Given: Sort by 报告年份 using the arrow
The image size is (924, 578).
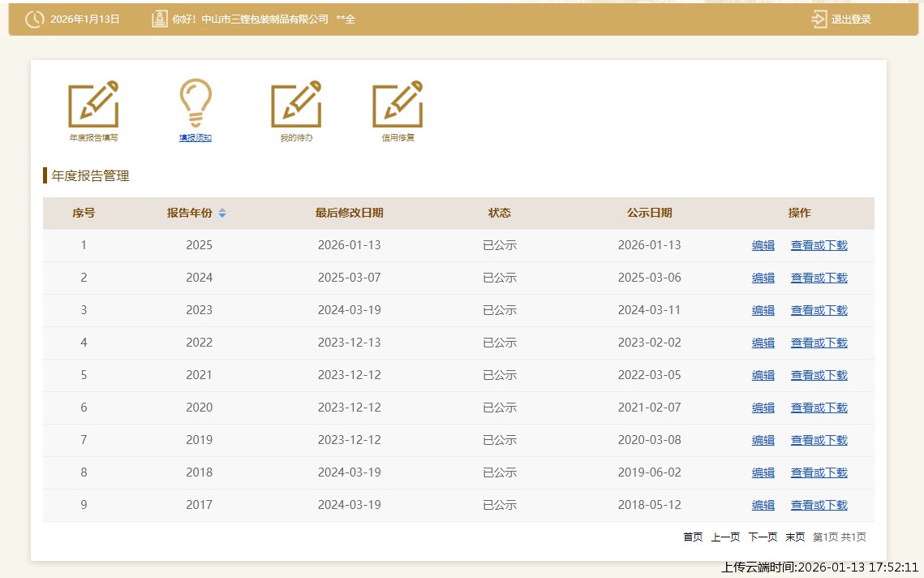Looking at the screenshot, I should pyautogui.click(x=222, y=214).
